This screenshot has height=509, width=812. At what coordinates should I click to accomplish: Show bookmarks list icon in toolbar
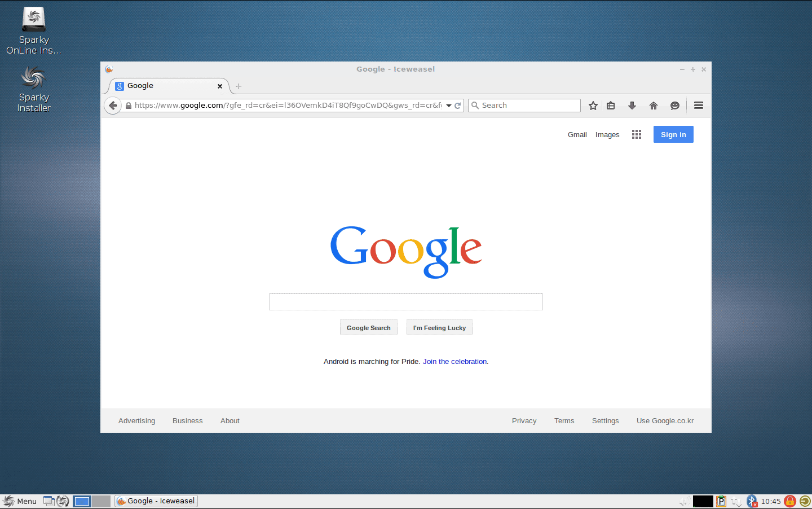click(x=611, y=106)
